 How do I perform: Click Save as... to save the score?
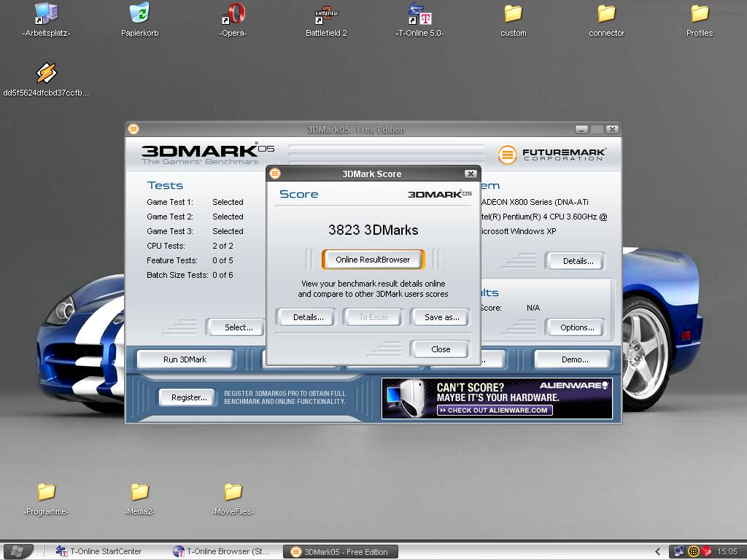[x=439, y=317]
